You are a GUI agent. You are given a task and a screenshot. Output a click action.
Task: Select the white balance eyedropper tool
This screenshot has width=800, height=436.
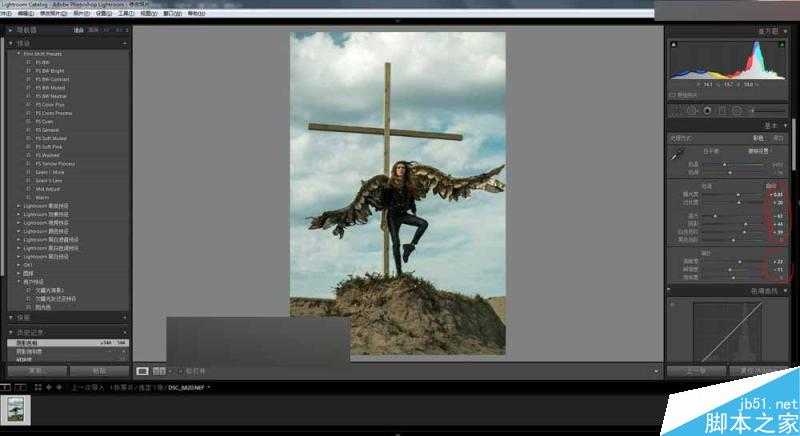pos(678,155)
